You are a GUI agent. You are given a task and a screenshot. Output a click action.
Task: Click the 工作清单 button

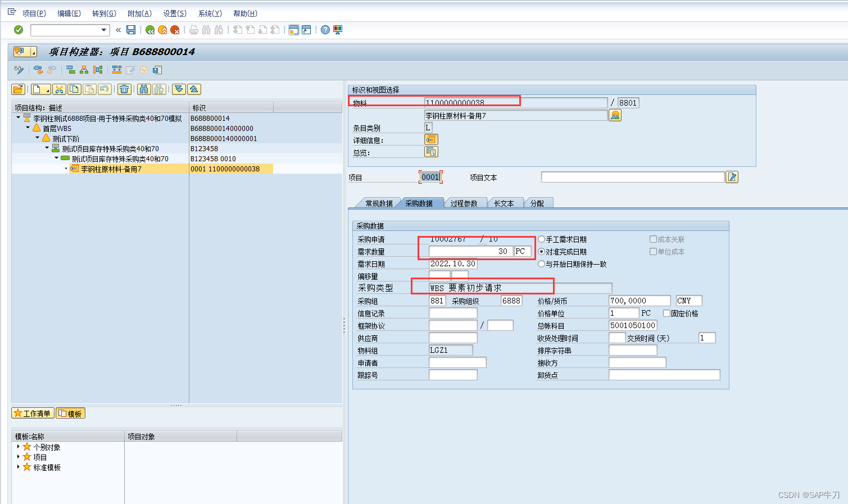click(33, 414)
